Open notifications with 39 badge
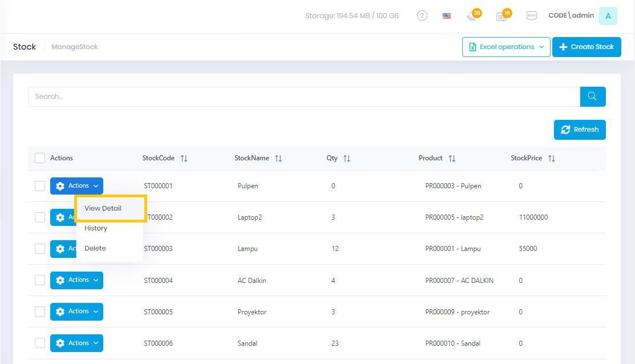635x364 pixels. tap(472, 16)
